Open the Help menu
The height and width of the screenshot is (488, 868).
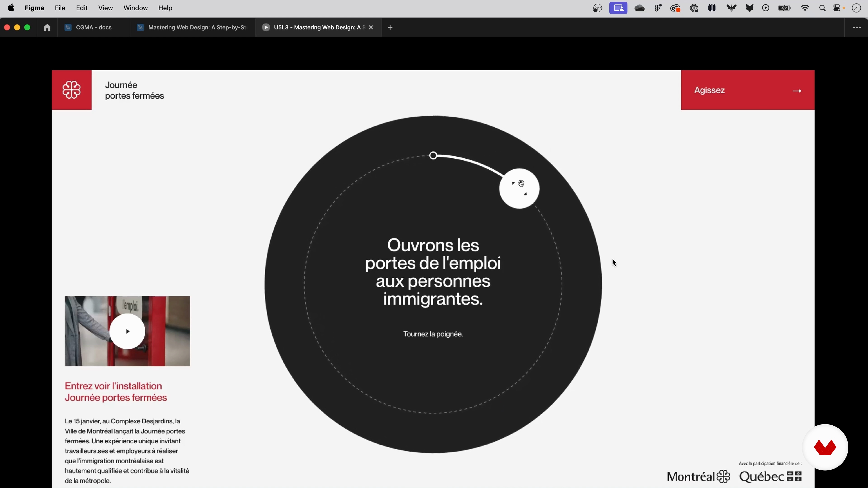coord(165,8)
